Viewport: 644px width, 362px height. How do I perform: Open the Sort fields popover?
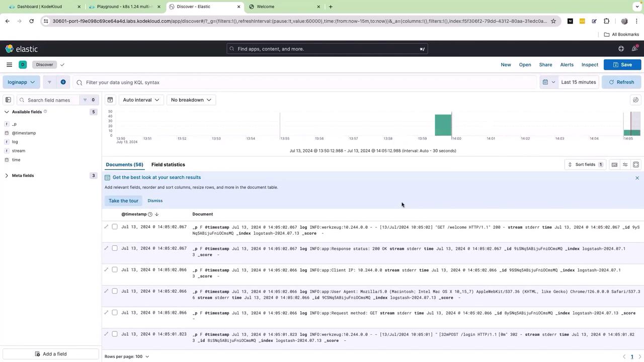(x=585, y=164)
